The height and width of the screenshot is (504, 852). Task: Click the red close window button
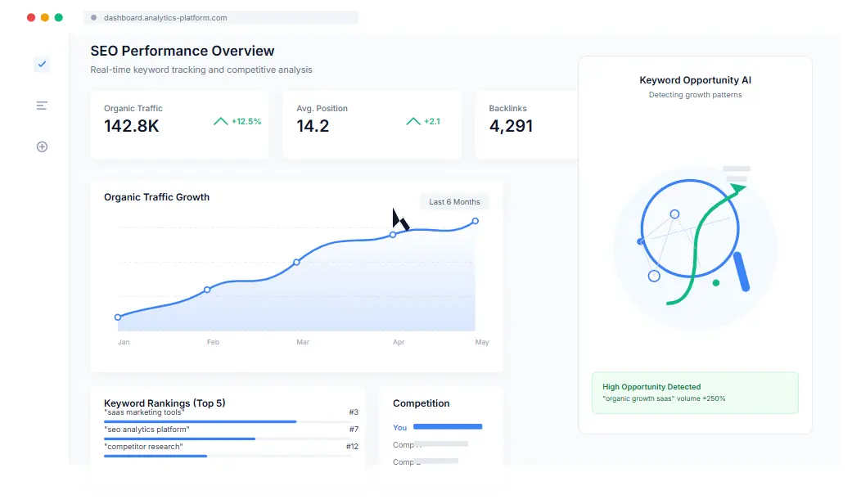31,17
